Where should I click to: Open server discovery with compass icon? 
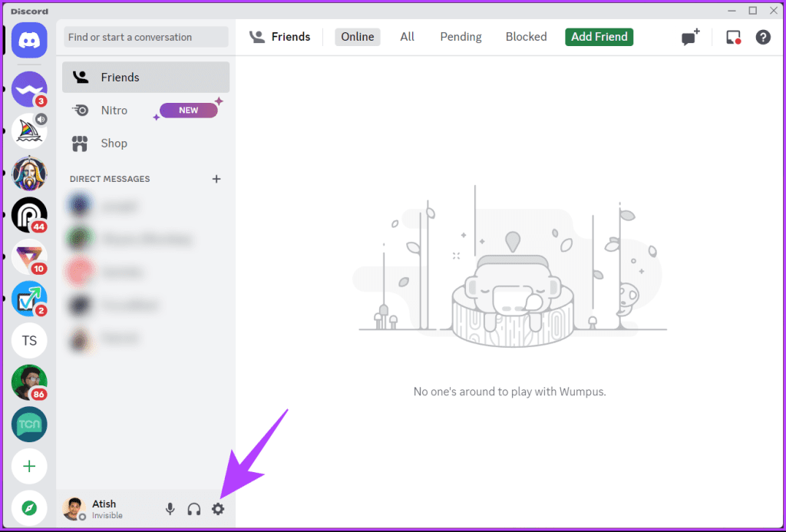click(x=28, y=507)
